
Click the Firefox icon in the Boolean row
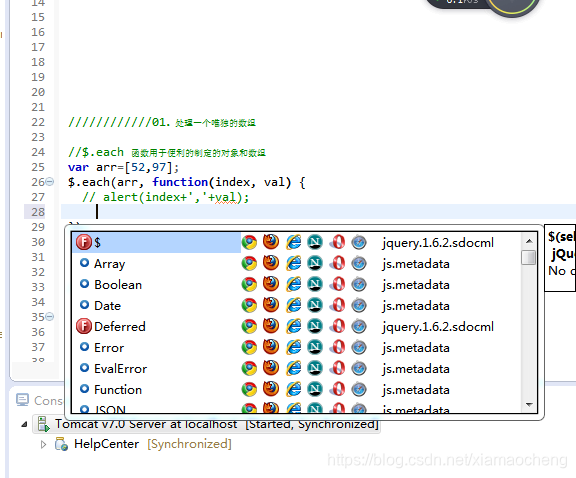pyautogui.click(x=271, y=284)
